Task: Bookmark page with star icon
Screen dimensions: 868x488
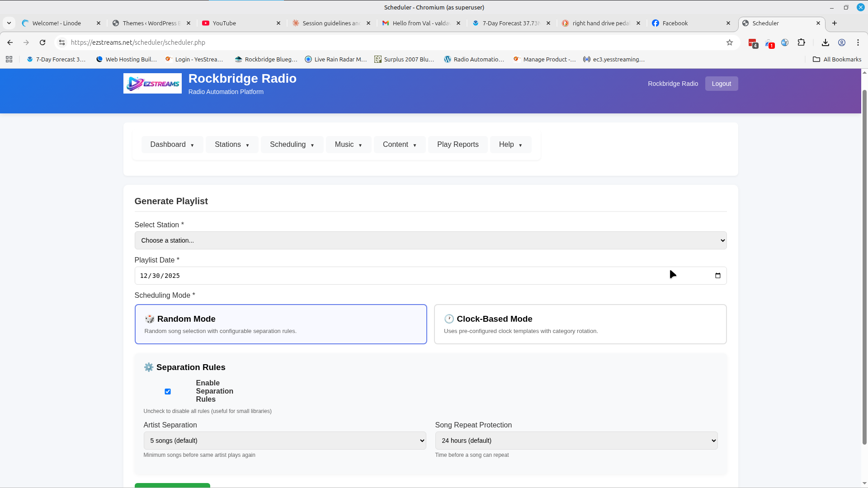Action: tap(729, 42)
